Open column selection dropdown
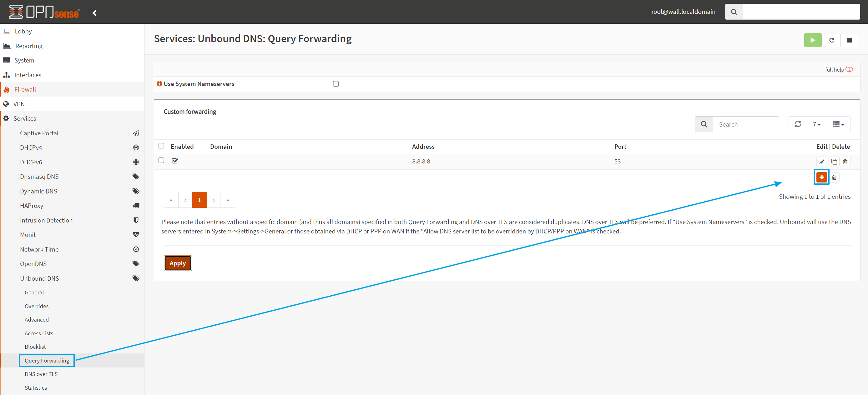This screenshot has height=395, width=868. coord(838,124)
